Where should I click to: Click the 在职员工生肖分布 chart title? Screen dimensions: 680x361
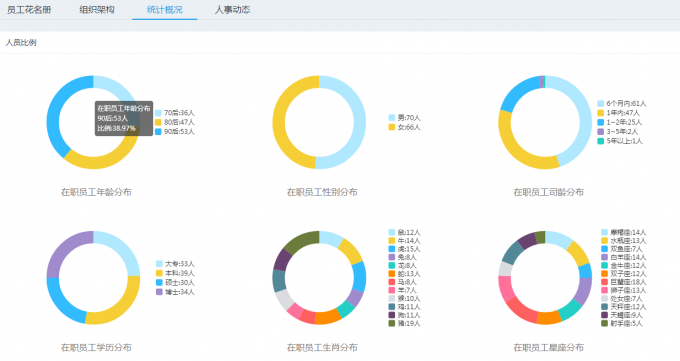322,347
